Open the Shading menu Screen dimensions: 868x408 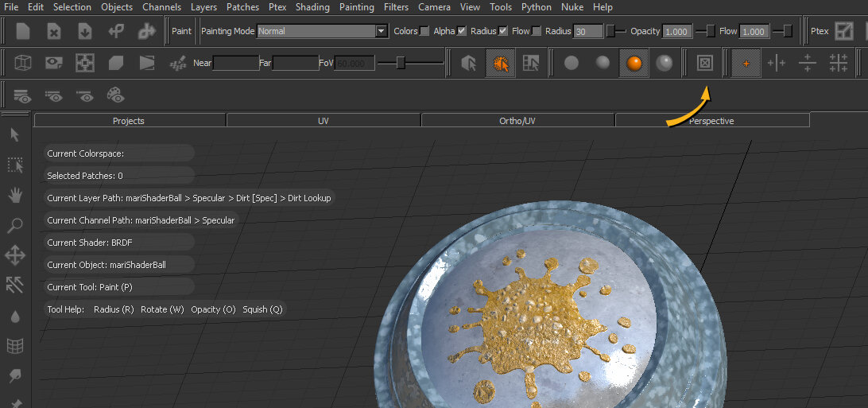[x=312, y=7]
